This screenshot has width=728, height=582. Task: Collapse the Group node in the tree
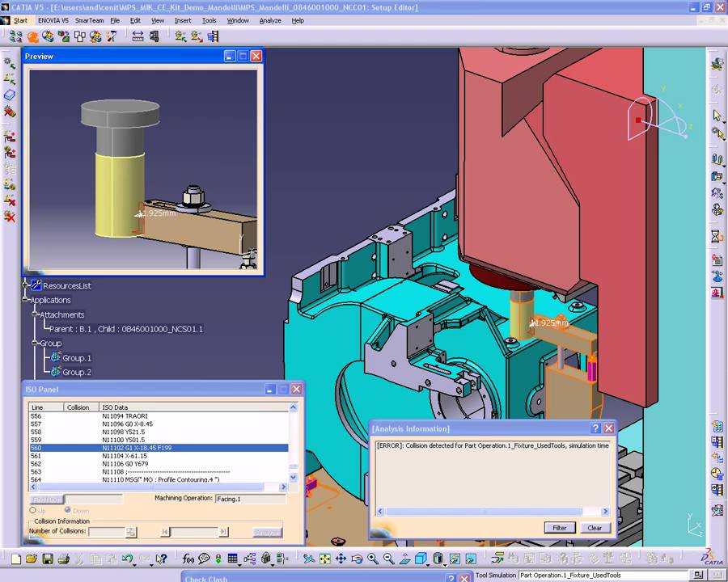coord(36,343)
